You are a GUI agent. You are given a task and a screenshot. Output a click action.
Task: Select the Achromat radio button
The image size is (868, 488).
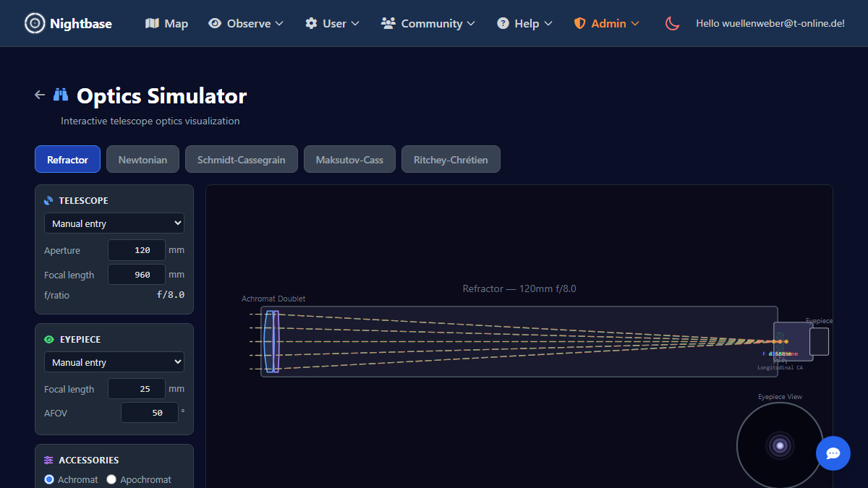coord(49,479)
